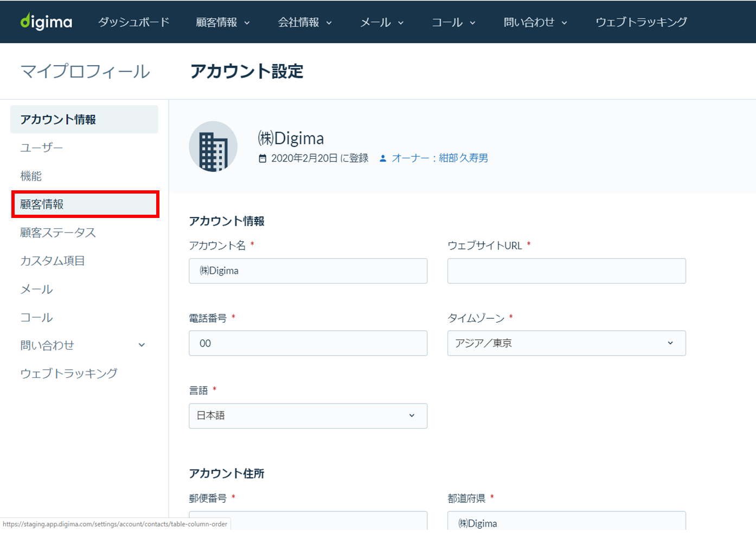The height and width of the screenshot is (533, 756).
Task: Open ウェブトラッキング in the top navigation
Action: [x=641, y=22]
